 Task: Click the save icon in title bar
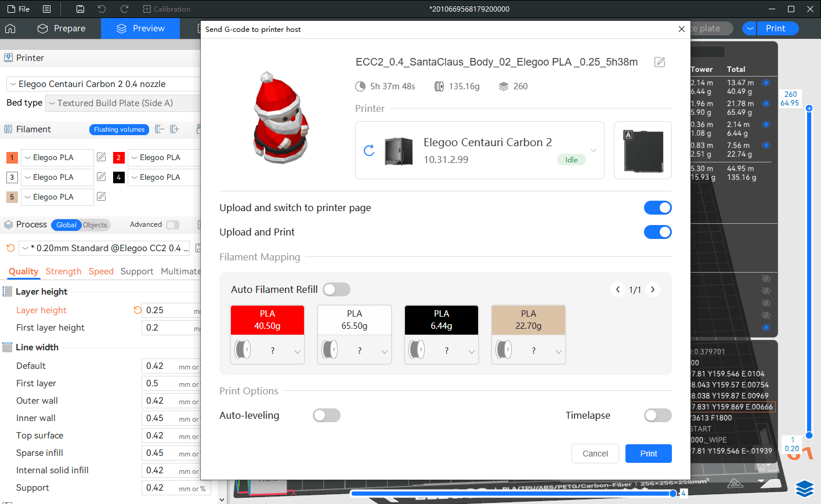click(80, 9)
